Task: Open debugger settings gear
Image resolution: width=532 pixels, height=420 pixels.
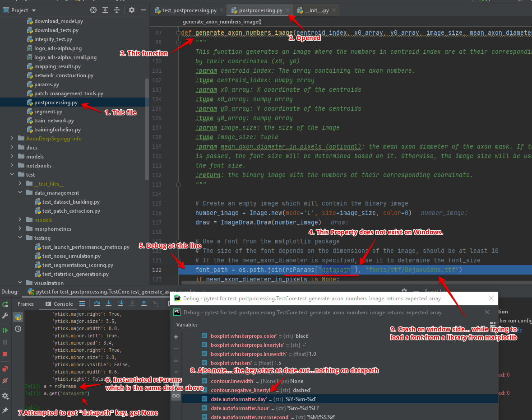Action: (5, 396)
